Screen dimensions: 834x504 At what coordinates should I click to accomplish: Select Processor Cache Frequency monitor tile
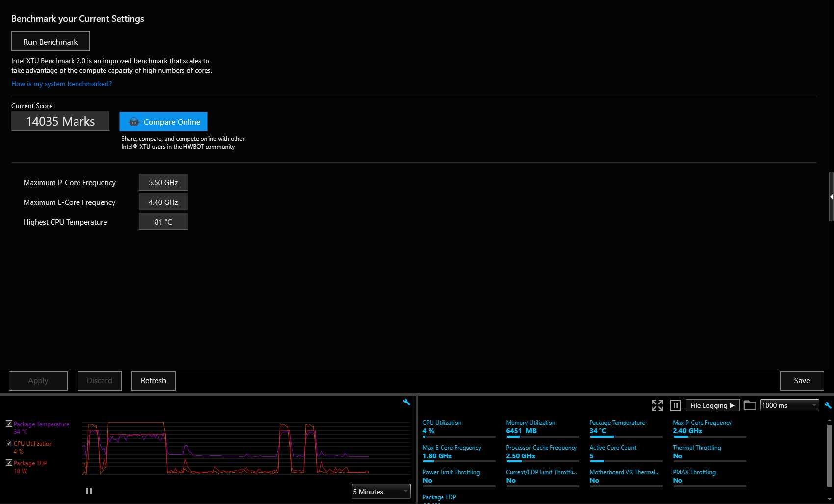(x=543, y=453)
